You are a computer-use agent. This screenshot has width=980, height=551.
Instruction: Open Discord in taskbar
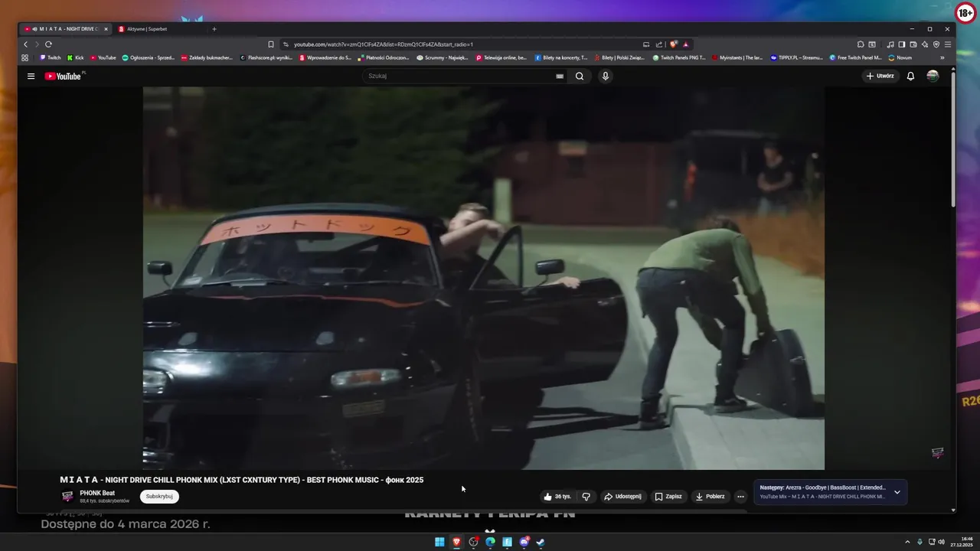[524, 542]
